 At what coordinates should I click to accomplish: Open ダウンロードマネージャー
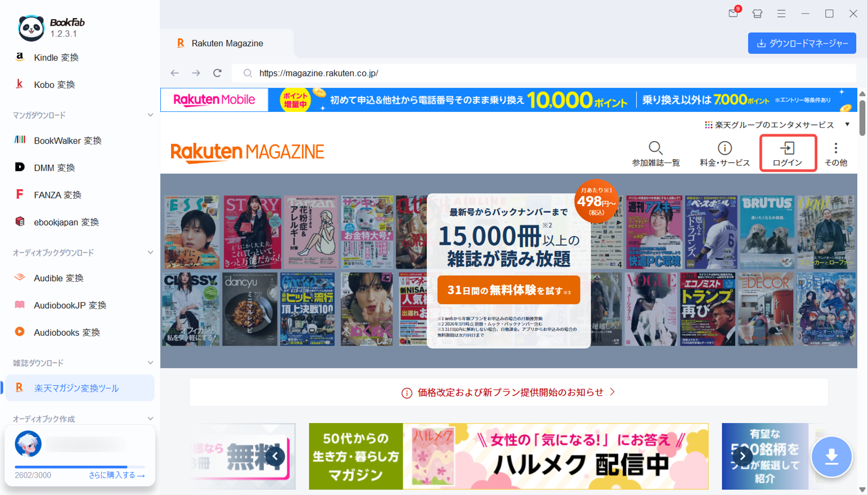(802, 43)
